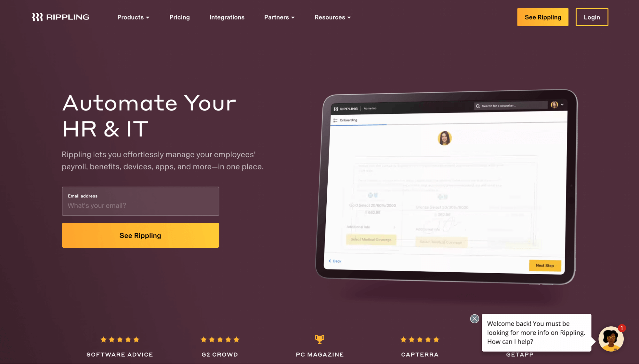Click the Pricing menu item
The height and width of the screenshot is (364, 639).
tap(180, 17)
